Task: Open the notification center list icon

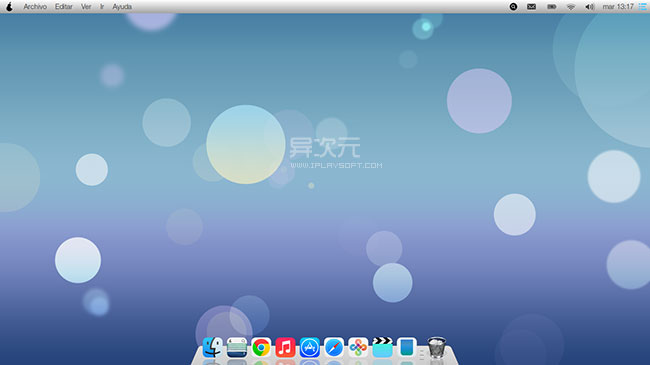Action: click(x=643, y=7)
